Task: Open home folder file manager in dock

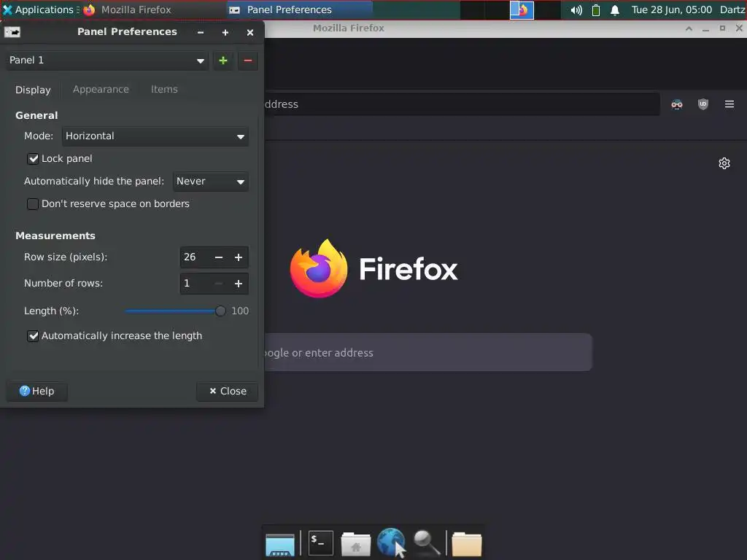Action: pyautogui.click(x=356, y=544)
